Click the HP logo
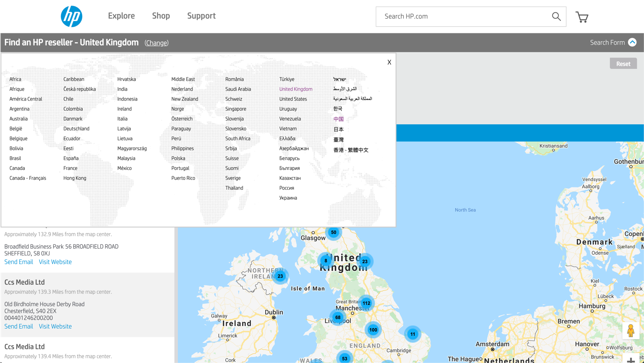 tap(71, 16)
